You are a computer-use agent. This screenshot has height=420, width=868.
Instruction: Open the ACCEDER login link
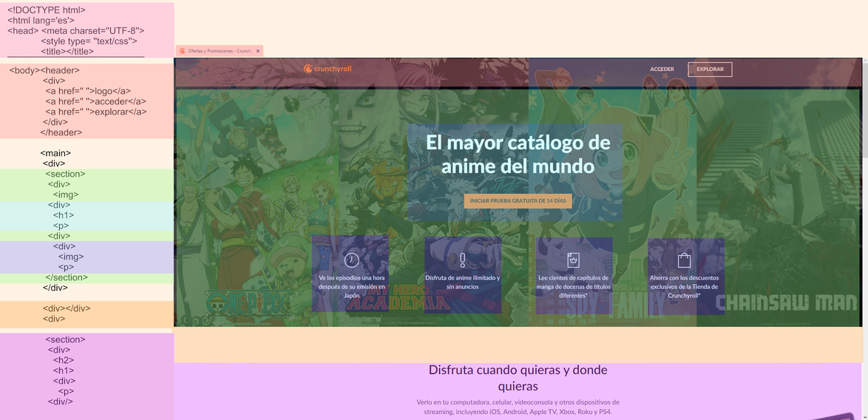[662, 70]
